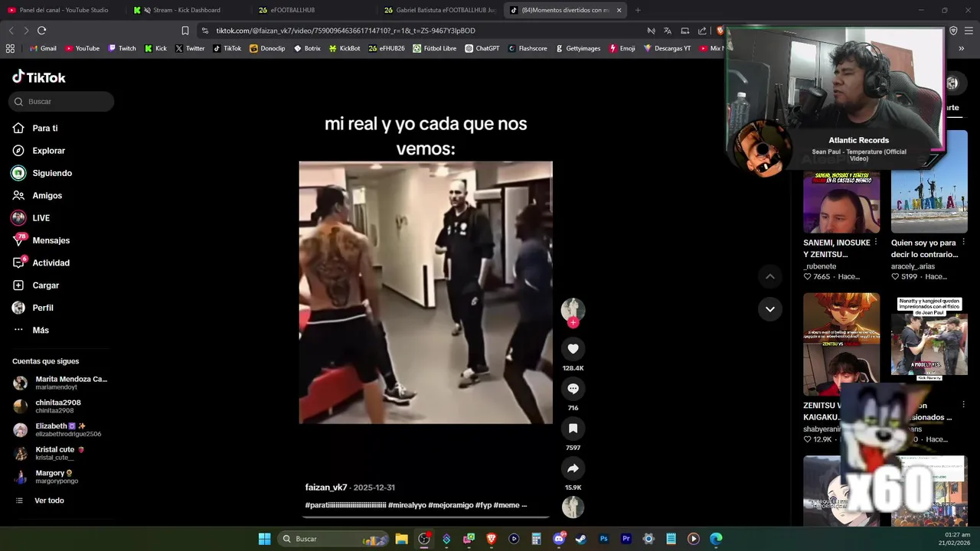Open the Quien soy yo video thumbnail
The image size is (980, 551).
click(x=929, y=182)
